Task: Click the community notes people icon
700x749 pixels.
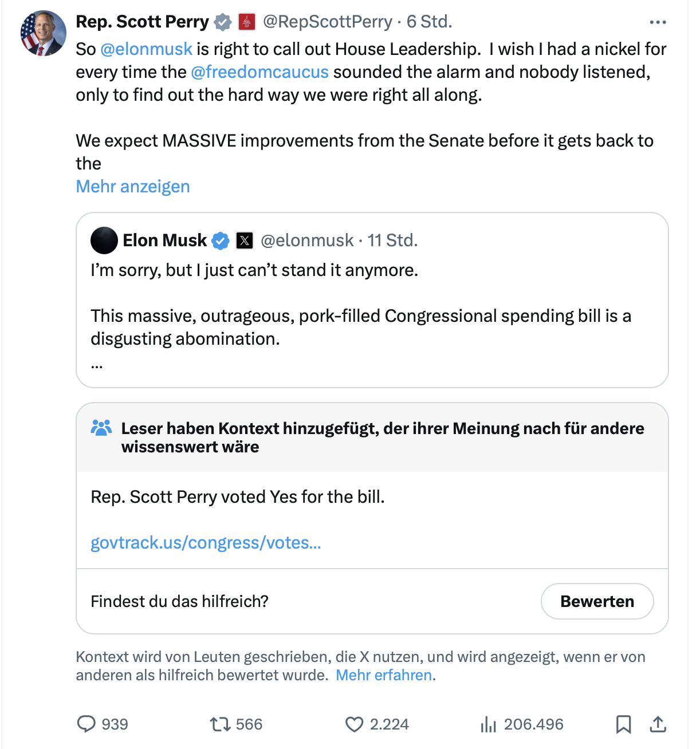Action: (x=101, y=428)
